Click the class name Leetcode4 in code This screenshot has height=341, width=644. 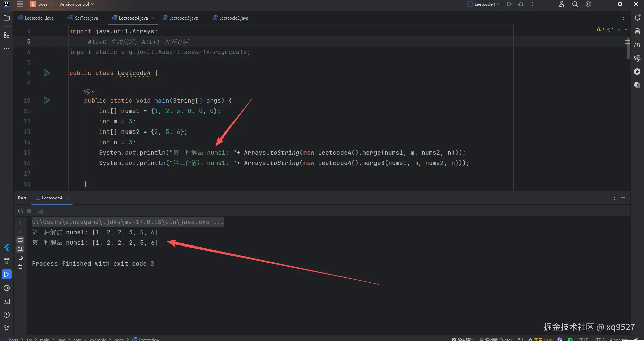[x=134, y=73]
